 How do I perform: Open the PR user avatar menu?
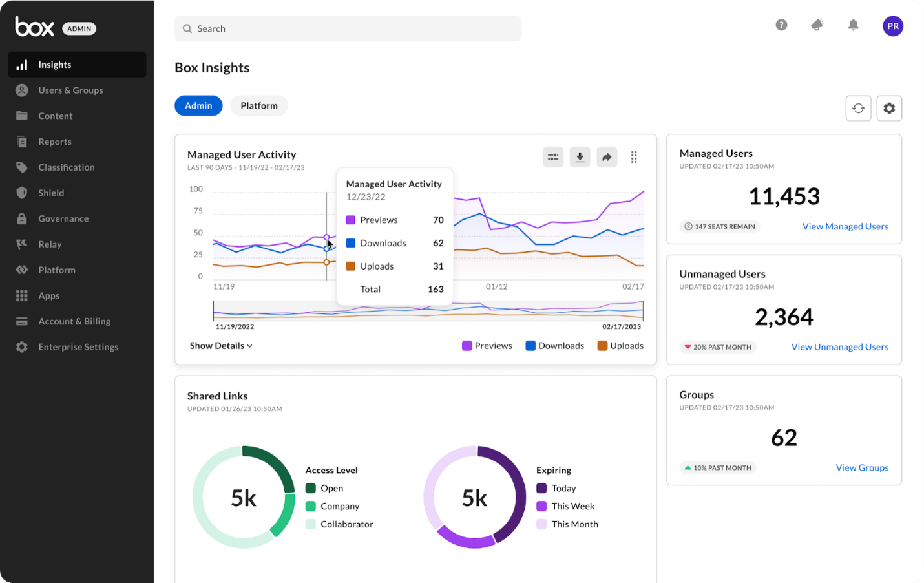[x=892, y=26]
